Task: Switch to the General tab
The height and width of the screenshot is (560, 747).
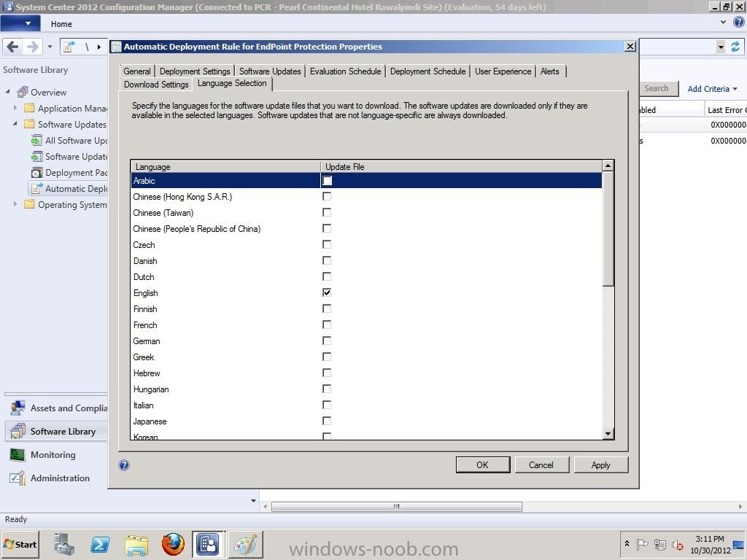Action: click(x=136, y=71)
